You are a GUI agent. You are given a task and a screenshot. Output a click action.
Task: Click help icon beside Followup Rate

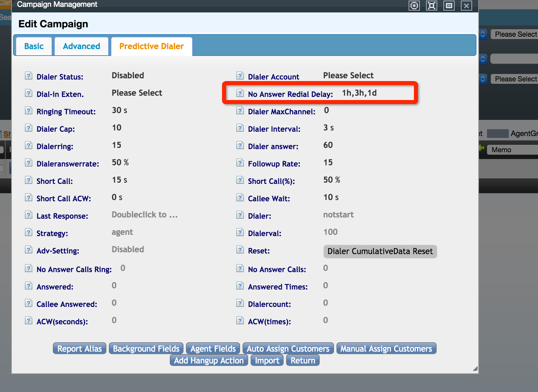240,163
